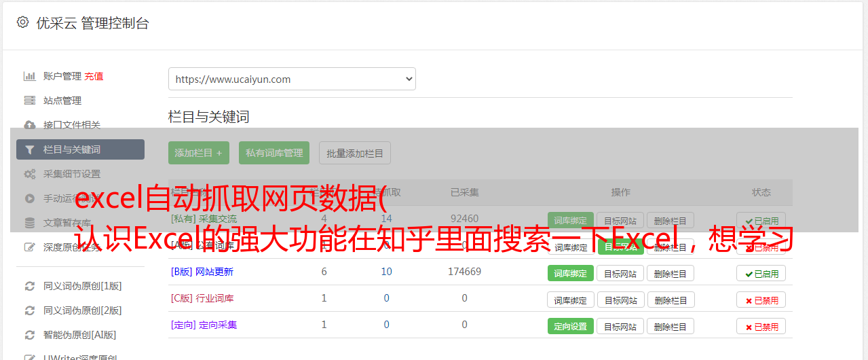Click the 添加栏目 + button
Image resolution: width=868 pixels, height=360 pixels.
click(199, 153)
